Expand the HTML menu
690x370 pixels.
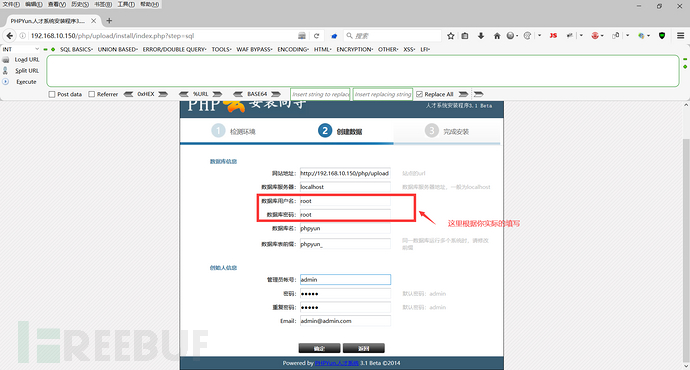tap(323, 49)
